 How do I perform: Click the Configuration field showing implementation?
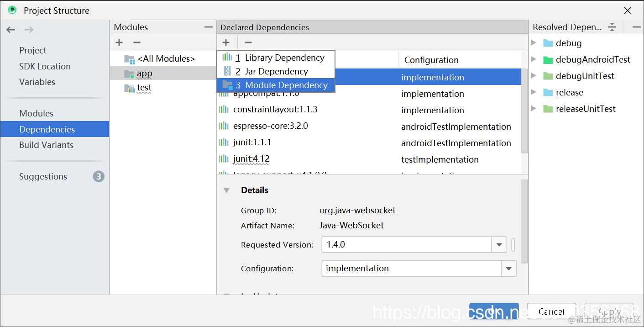(411, 269)
